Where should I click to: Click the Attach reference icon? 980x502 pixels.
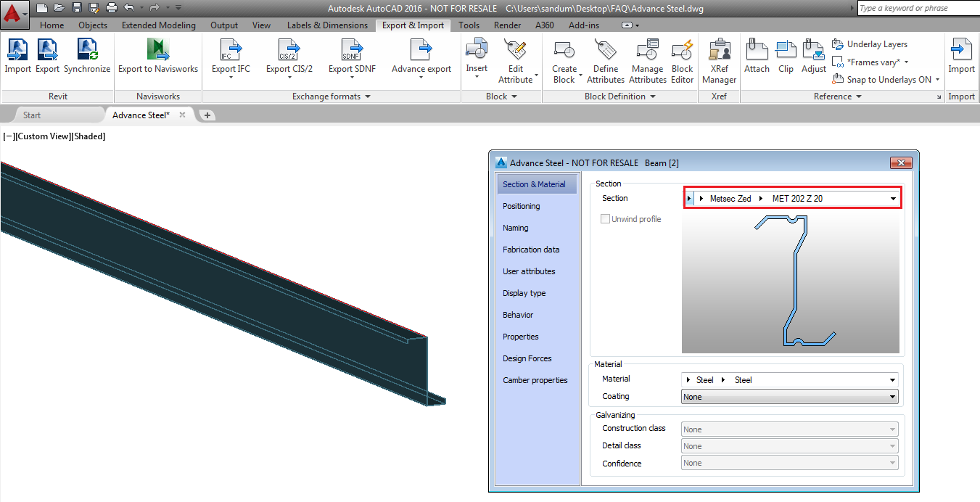757,49
